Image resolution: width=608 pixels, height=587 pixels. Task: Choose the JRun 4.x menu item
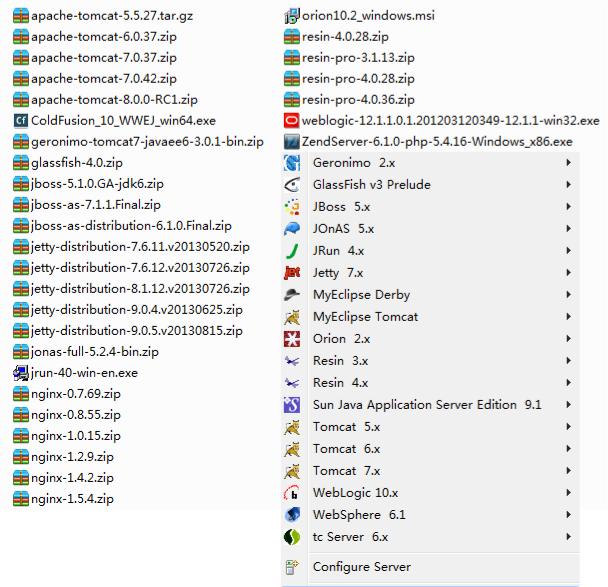point(338,251)
